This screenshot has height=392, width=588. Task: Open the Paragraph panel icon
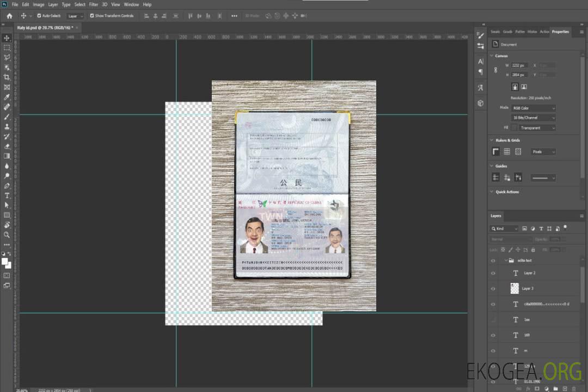point(480,72)
